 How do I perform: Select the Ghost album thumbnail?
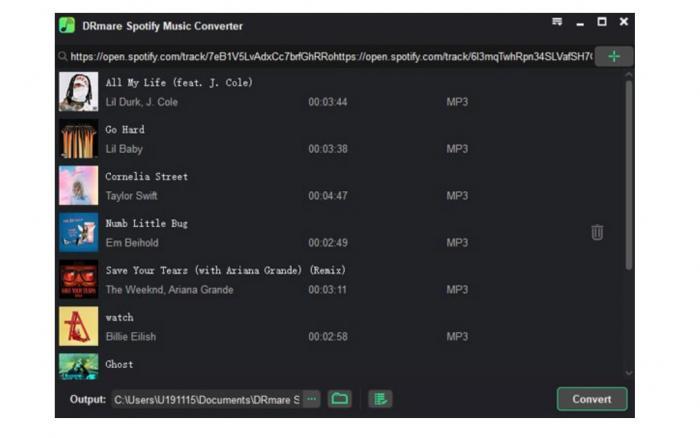pos(79,367)
